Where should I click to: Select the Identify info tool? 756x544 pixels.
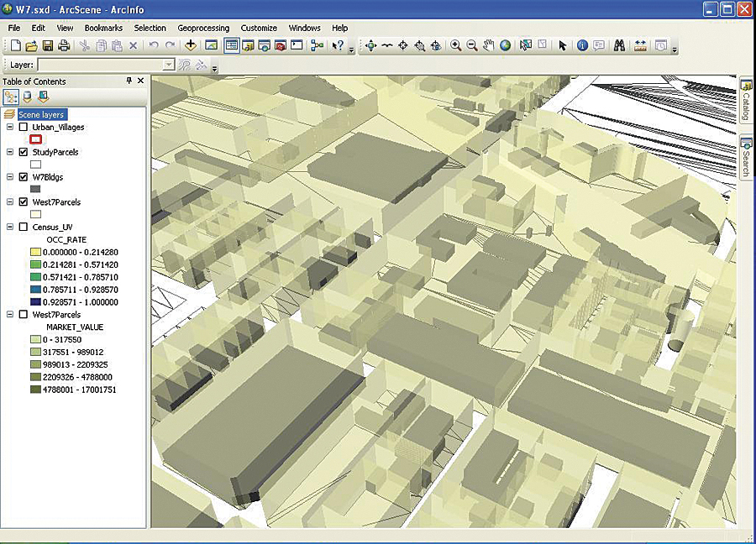coord(582,46)
